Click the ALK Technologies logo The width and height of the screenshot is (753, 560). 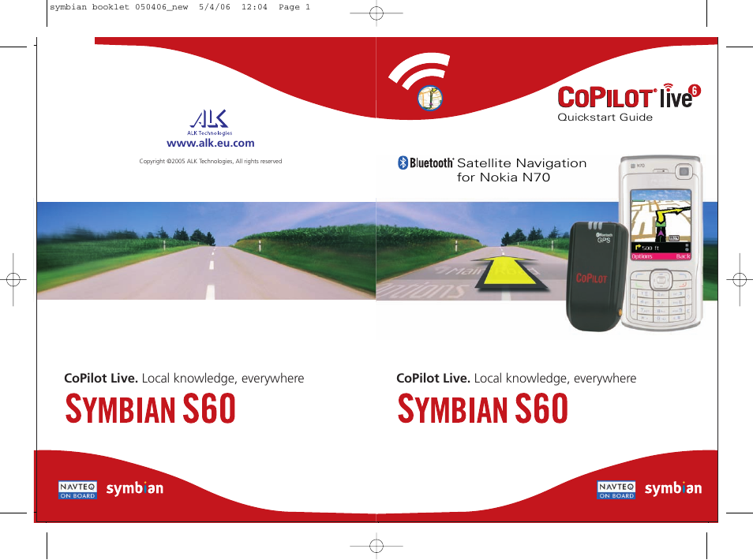209,122
